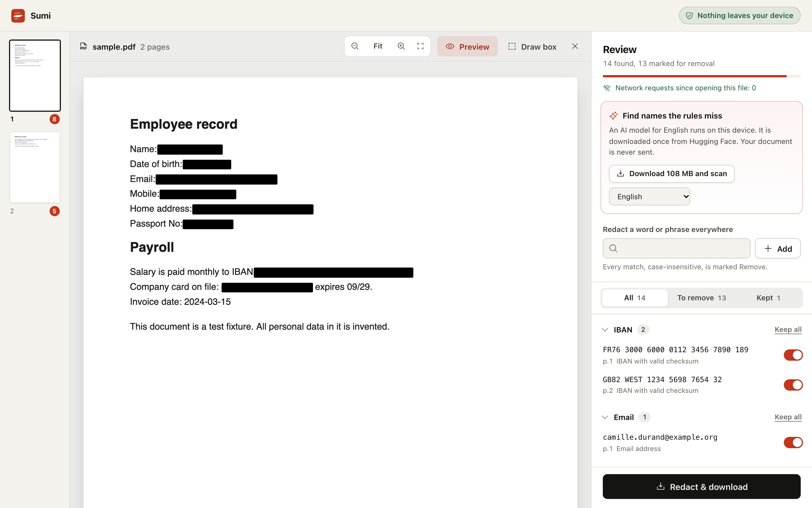Activate the Draw box tool
812x508 pixels.
(x=532, y=47)
